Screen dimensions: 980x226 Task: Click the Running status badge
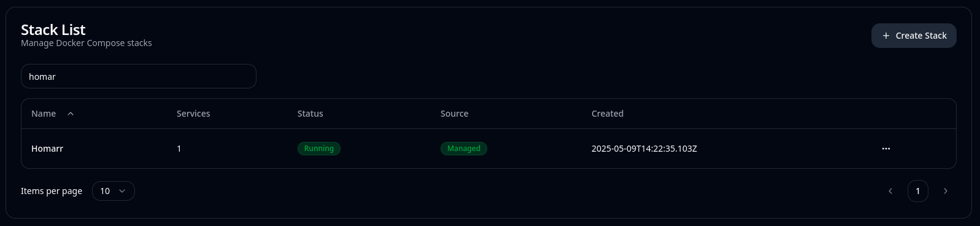(319, 149)
